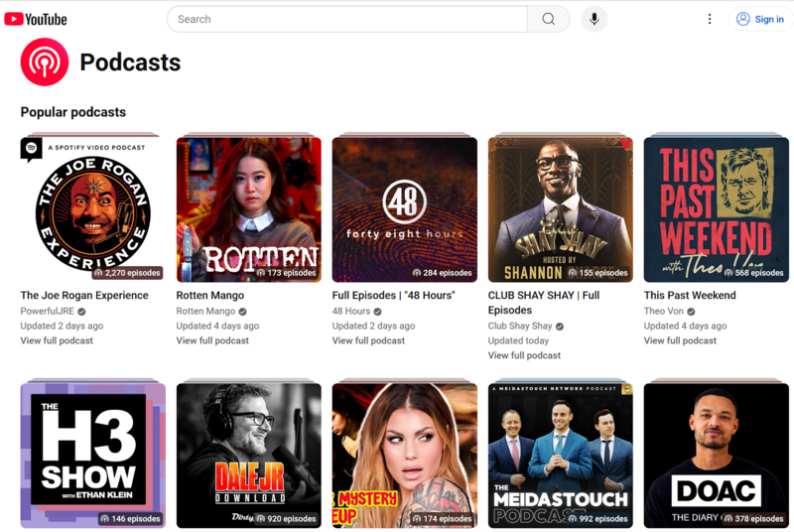
Task: Click the 173 episodes badge
Action: click(x=286, y=273)
